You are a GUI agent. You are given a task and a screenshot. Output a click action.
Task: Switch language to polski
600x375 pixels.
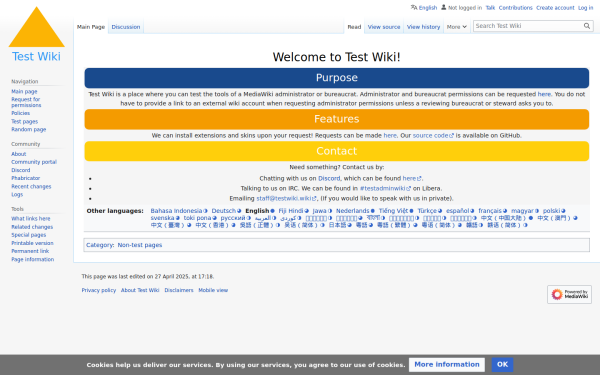(x=551, y=211)
